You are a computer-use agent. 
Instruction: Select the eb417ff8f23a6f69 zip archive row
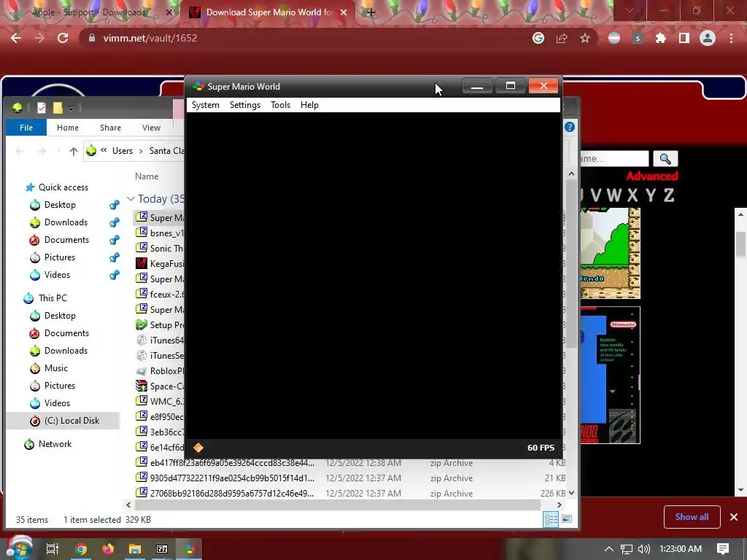pos(350,462)
